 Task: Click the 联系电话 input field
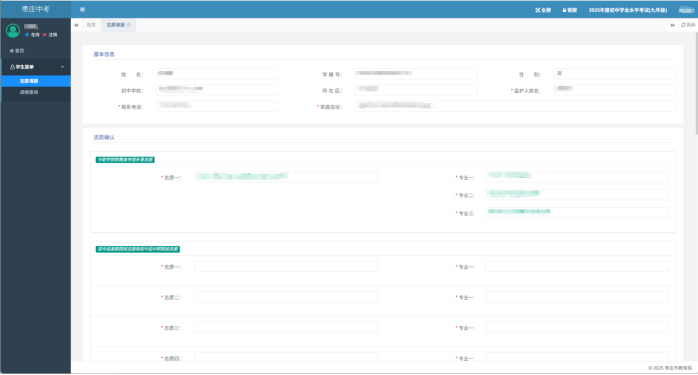click(x=217, y=106)
